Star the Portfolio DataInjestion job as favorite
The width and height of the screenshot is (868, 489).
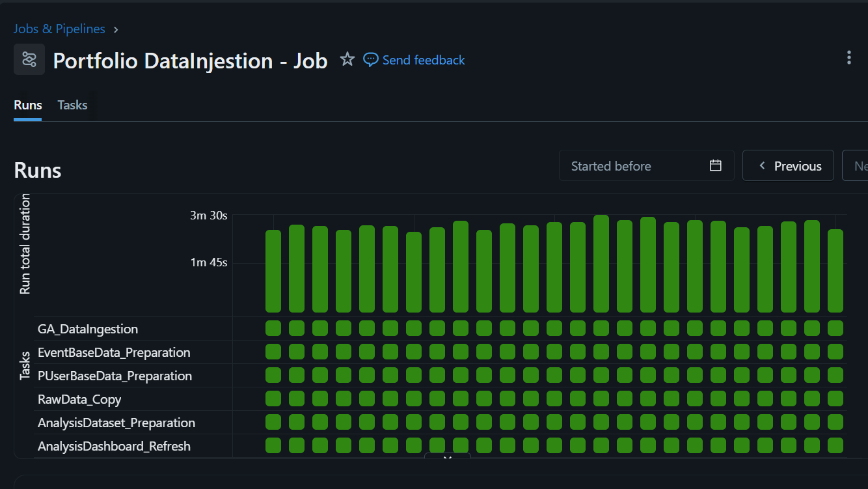(x=347, y=60)
